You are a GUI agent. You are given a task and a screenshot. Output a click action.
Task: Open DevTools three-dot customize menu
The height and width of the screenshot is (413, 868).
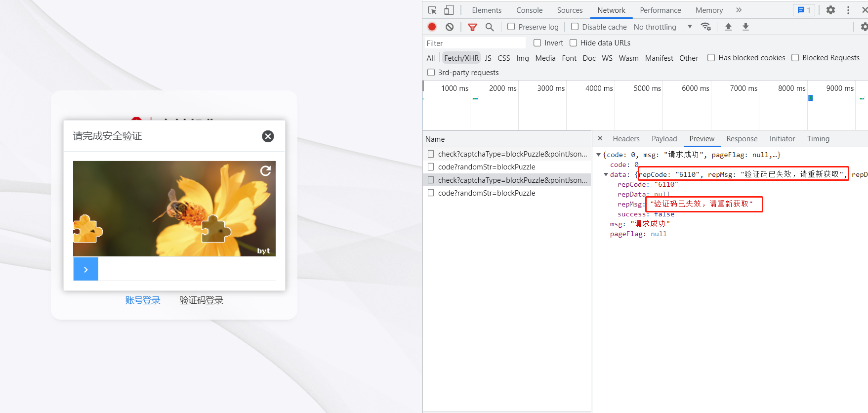point(848,10)
